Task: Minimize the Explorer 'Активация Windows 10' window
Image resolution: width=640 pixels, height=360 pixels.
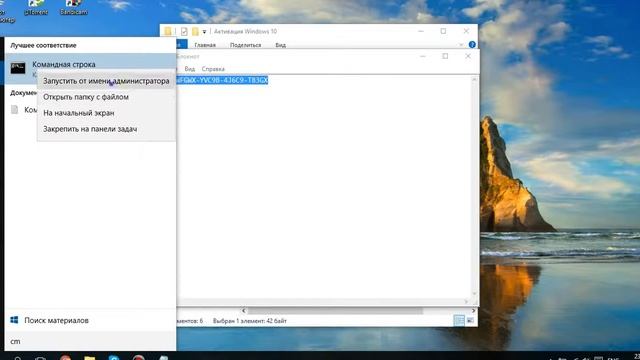Action: 421,31
